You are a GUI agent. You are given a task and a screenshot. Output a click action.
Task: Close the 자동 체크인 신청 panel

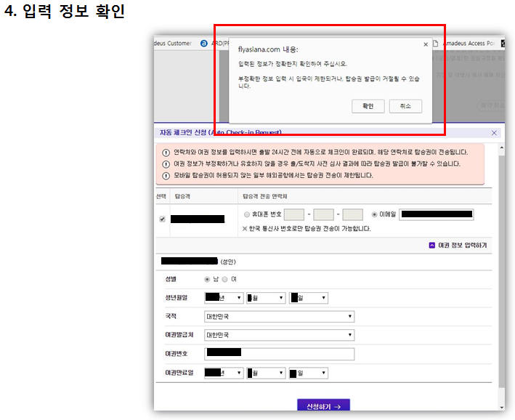tap(495, 133)
